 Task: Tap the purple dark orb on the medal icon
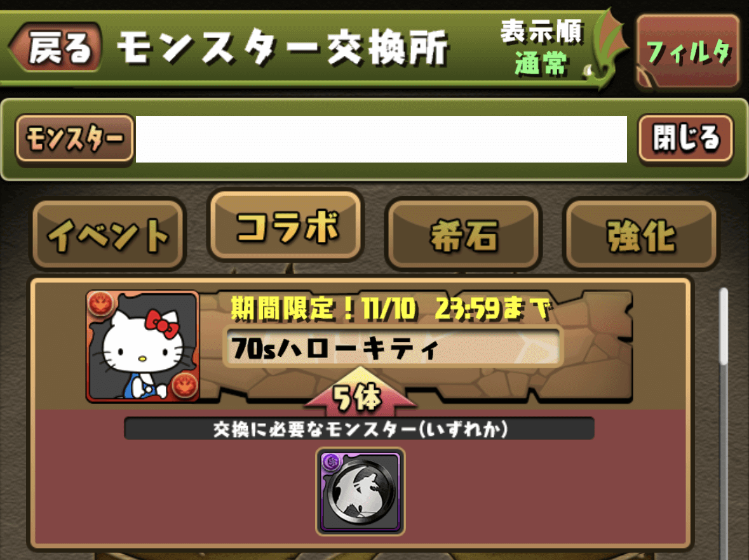(330, 462)
